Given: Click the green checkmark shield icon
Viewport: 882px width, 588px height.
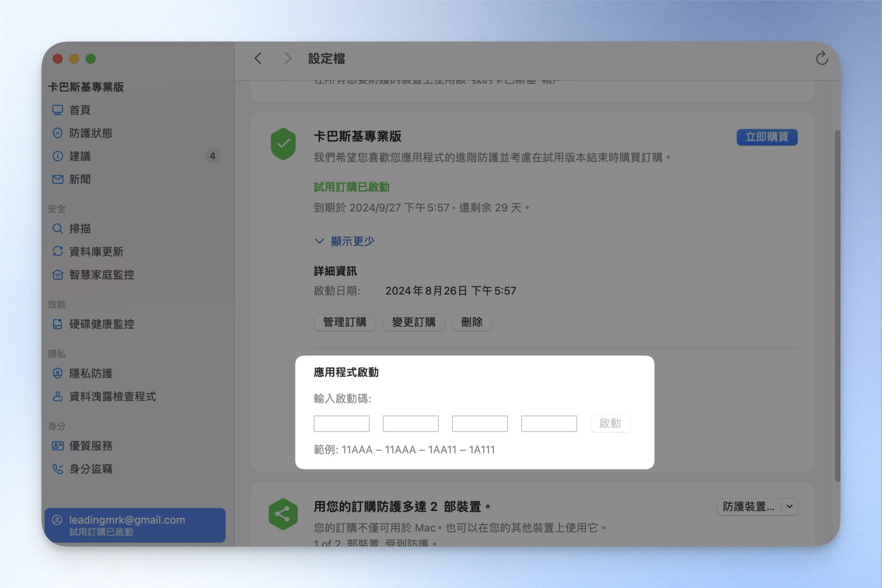Looking at the screenshot, I should (x=283, y=144).
